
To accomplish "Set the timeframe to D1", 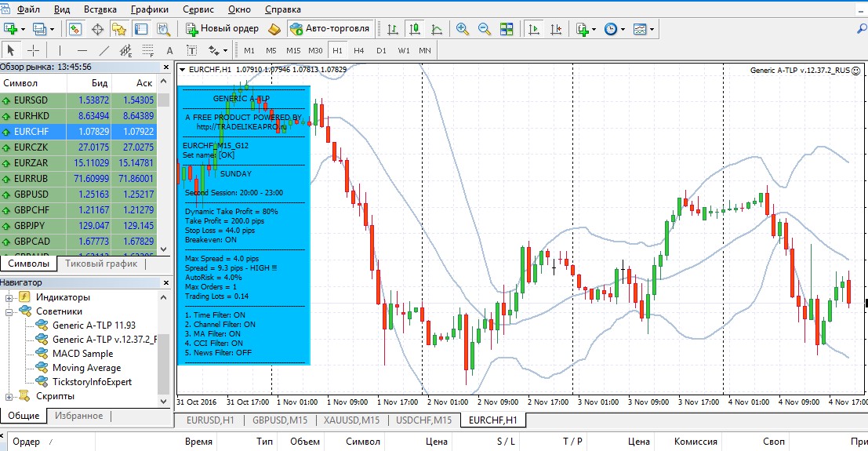I will [381, 50].
